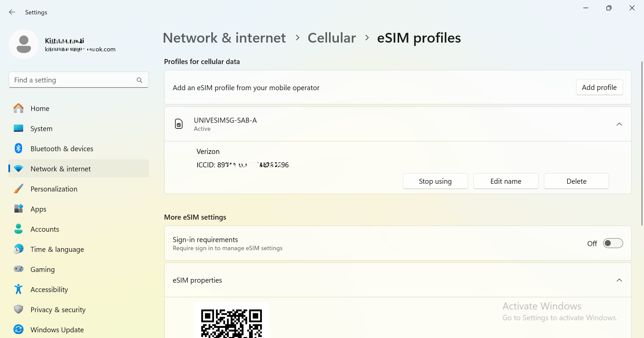Go to Cellular in breadcrumb
The width and height of the screenshot is (644, 338).
pyautogui.click(x=331, y=38)
